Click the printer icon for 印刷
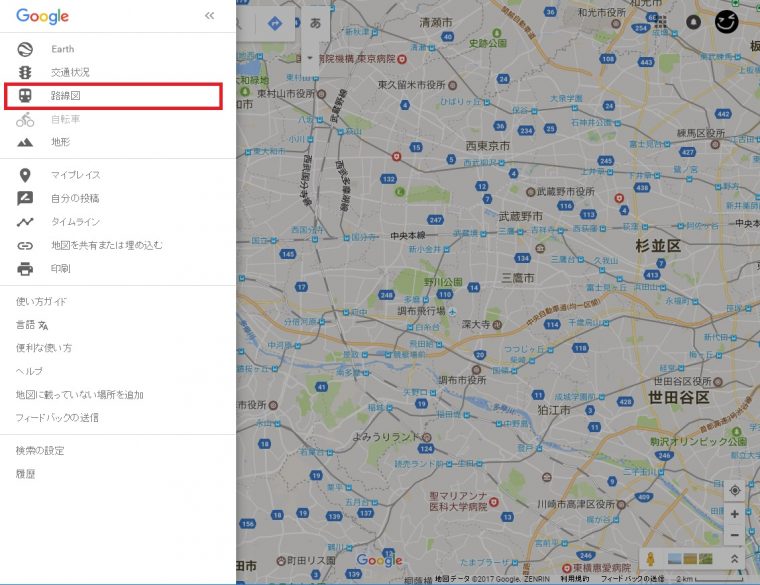The width and height of the screenshot is (760, 585). tap(25, 269)
